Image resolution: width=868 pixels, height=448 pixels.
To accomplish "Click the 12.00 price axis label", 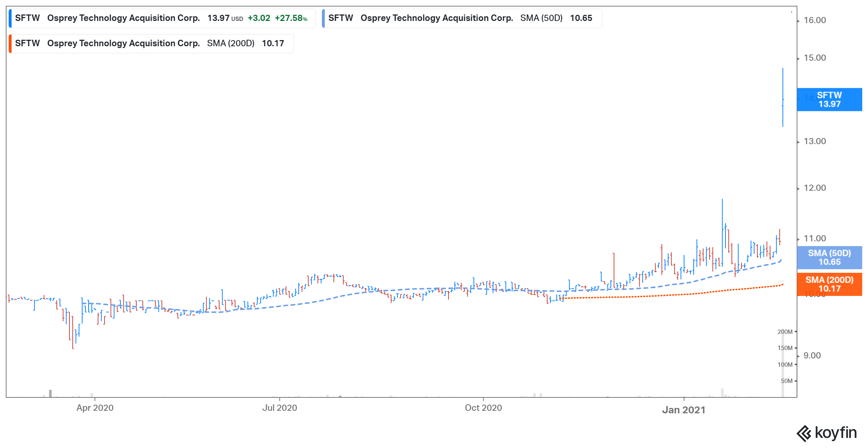I will click(814, 188).
